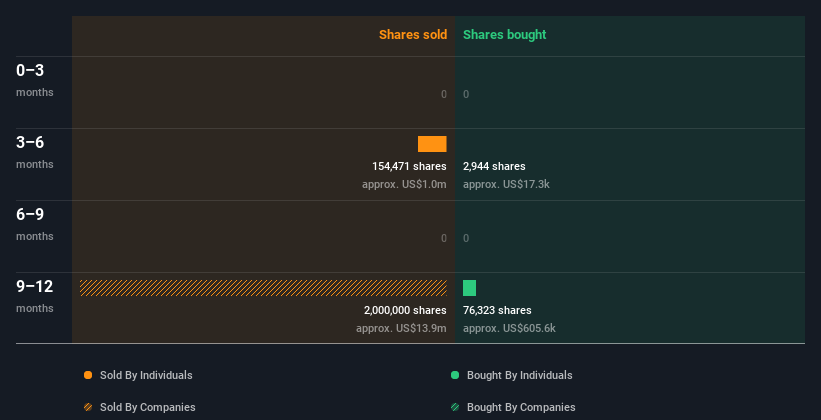Screen dimensions: 821x420
Task: Select the Bought By Individuals legend label
Action: 519,375
